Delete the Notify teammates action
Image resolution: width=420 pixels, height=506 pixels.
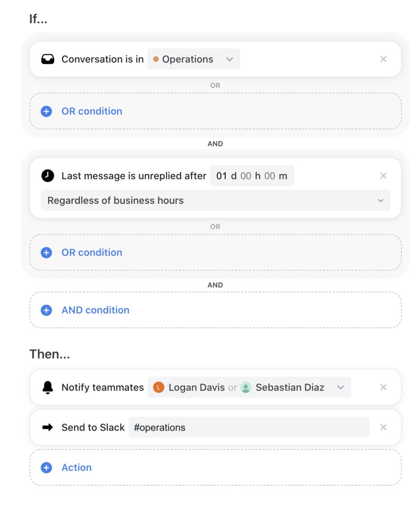coord(383,387)
